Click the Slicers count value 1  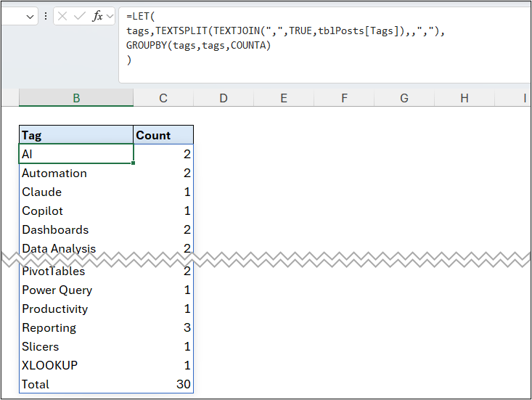pos(187,347)
